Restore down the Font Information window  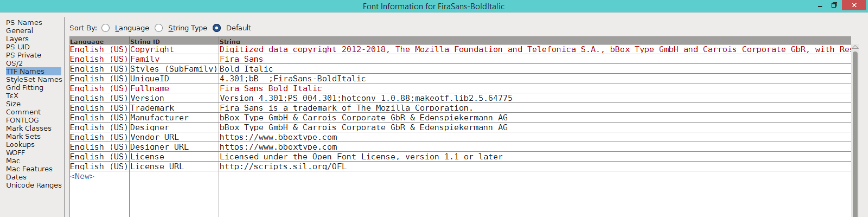click(x=834, y=5)
